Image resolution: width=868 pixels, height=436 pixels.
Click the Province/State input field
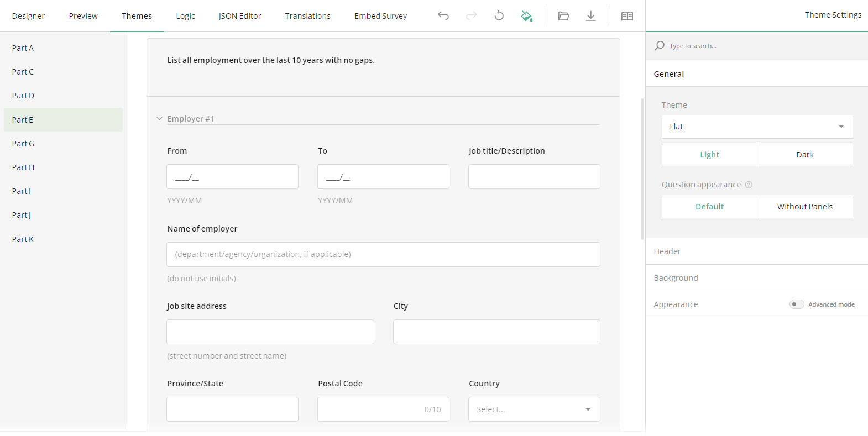point(232,409)
